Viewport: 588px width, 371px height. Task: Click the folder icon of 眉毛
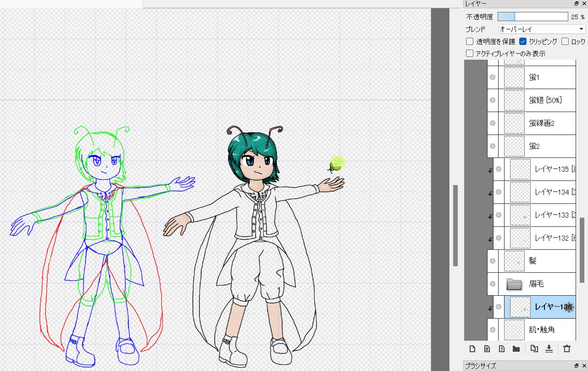tap(515, 284)
